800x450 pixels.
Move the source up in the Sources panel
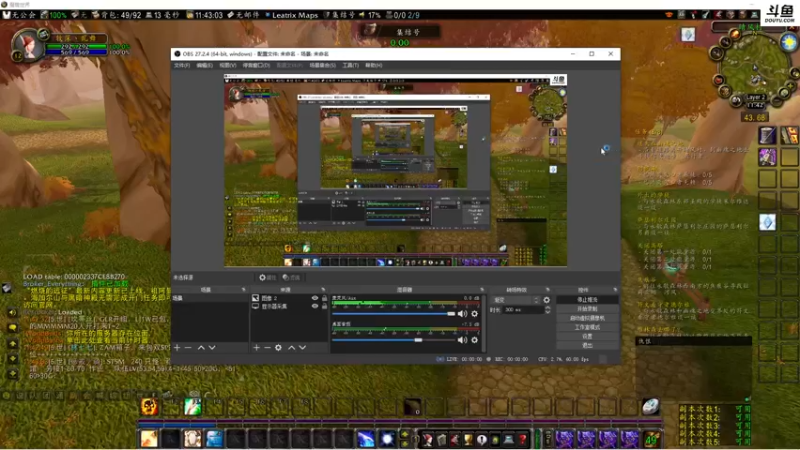(x=291, y=347)
